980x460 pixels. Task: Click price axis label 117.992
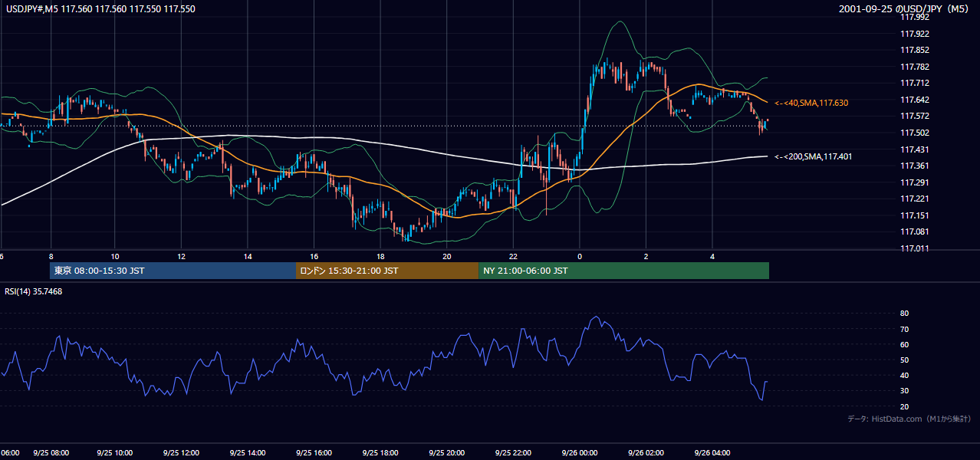pos(915,17)
